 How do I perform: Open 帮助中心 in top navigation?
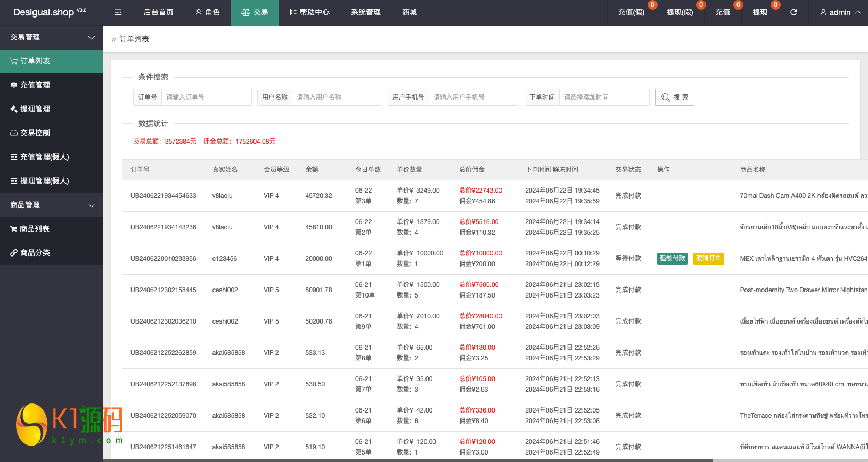pyautogui.click(x=309, y=12)
